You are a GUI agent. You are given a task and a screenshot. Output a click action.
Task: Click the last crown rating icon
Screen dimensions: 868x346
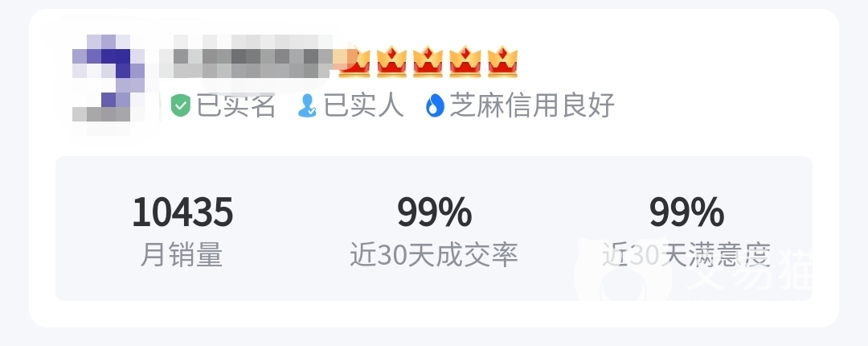pos(502,61)
